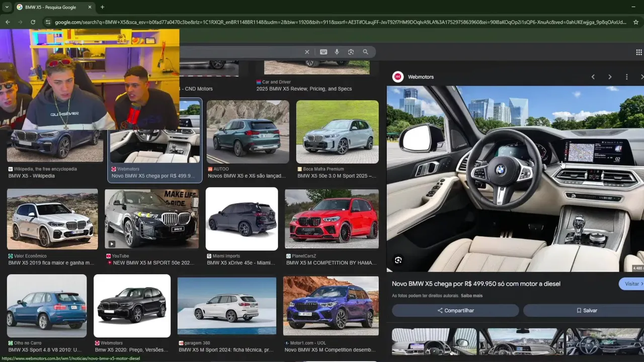Open a new browser tab
Image resolution: width=644 pixels, height=362 pixels.
102,7
